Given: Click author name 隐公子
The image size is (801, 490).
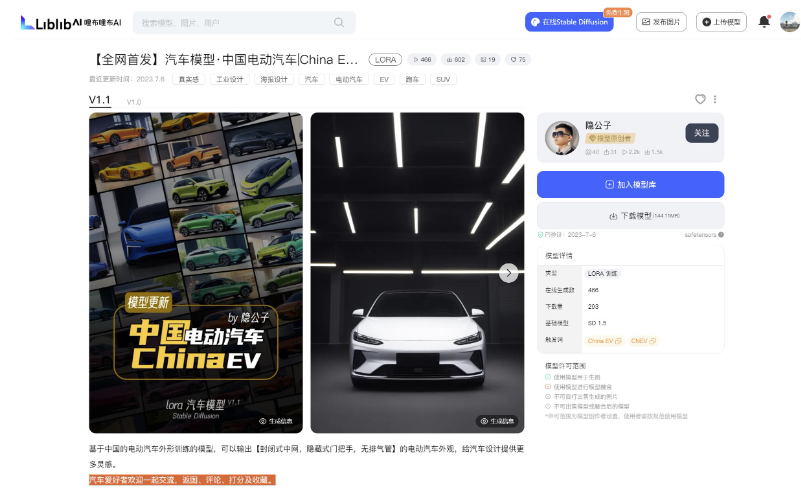Looking at the screenshot, I should click(598, 125).
